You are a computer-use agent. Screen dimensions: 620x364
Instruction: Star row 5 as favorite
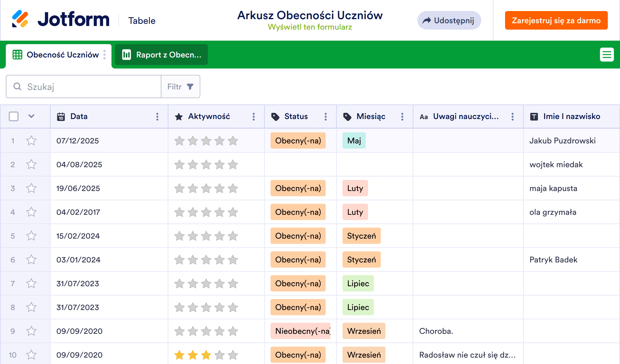pyautogui.click(x=31, y=236)
